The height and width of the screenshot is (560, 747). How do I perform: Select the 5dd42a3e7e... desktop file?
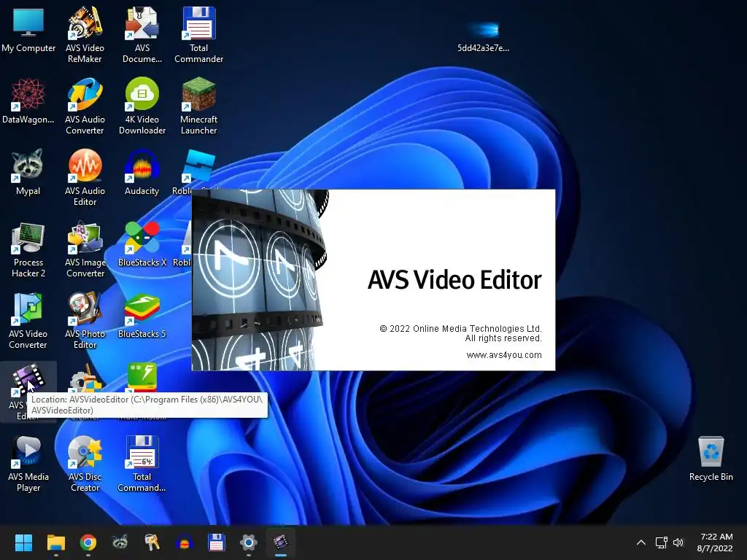click(483, 36)
